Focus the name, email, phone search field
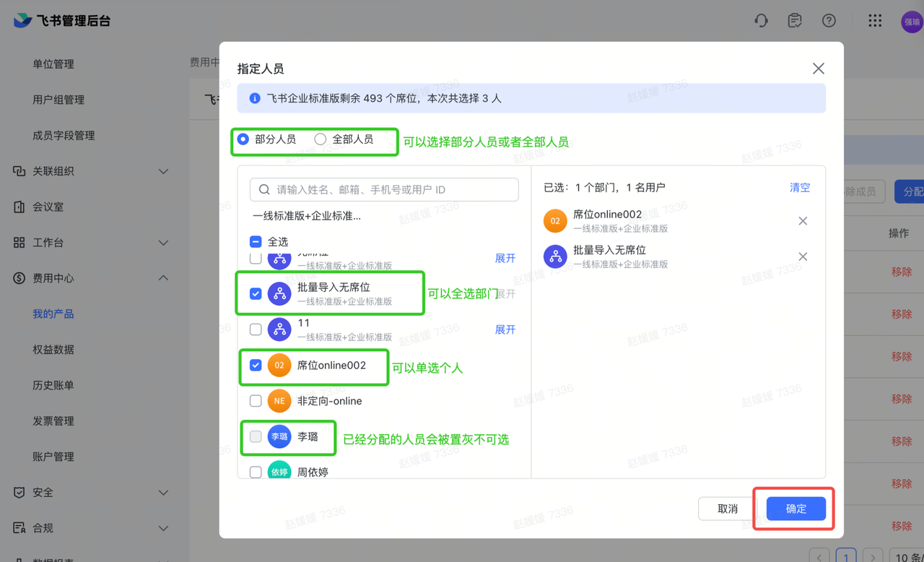This screenshot has width=924, height=562. click(384, 189)
